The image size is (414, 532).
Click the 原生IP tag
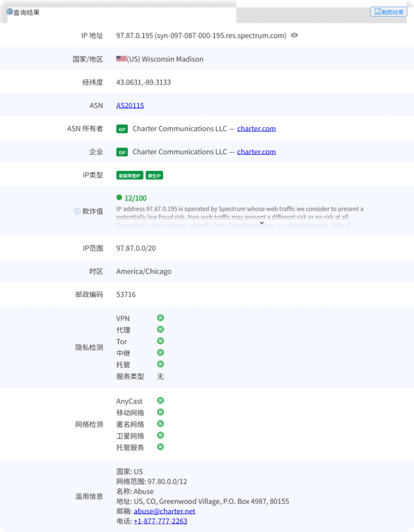tap(154, 176)
